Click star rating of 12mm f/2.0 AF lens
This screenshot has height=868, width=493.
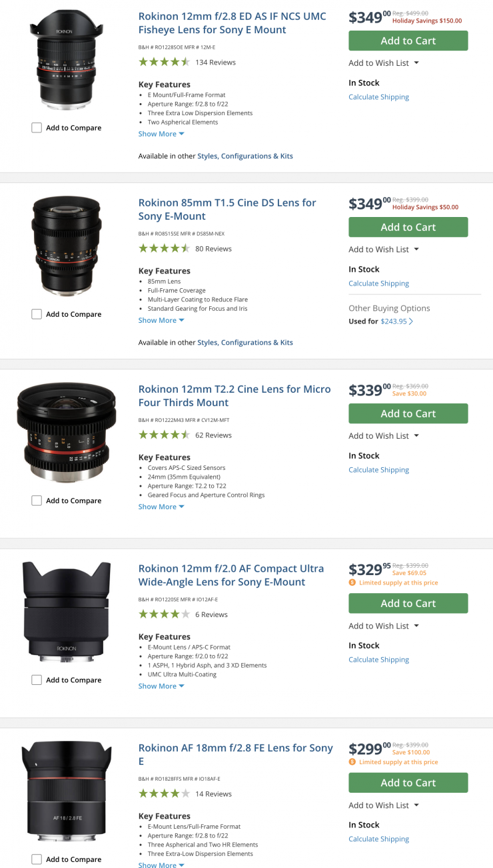[x=164, y=614]
